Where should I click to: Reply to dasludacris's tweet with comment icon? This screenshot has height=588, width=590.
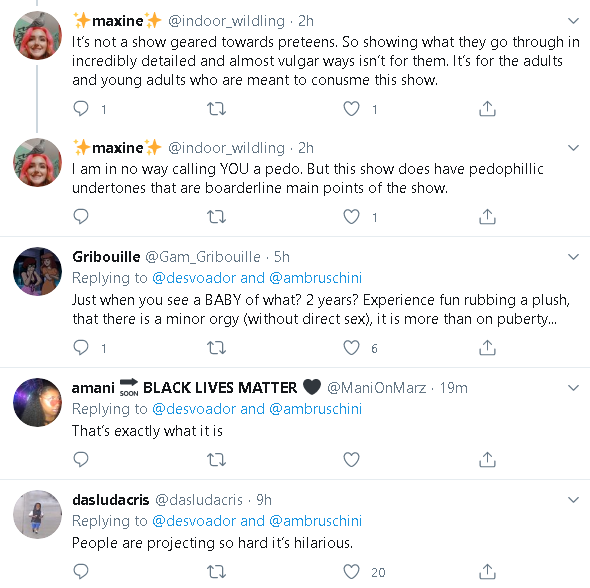coord(81,571)
